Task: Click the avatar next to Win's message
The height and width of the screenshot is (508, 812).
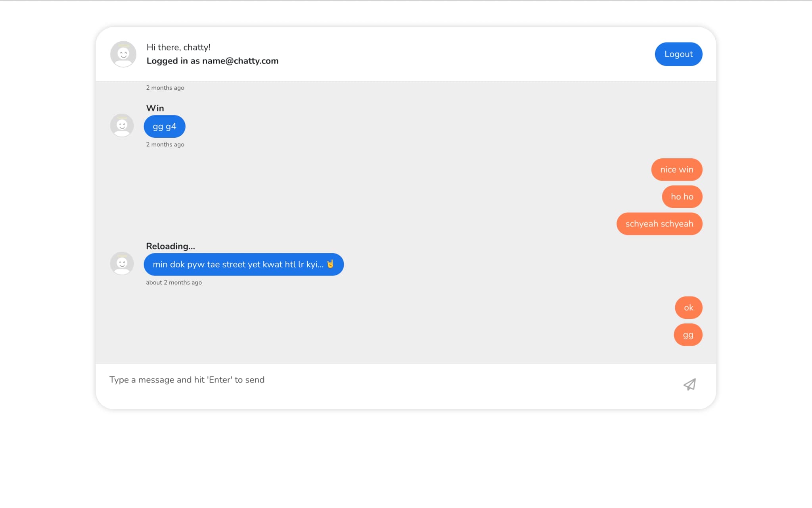Action: point(122,125)
